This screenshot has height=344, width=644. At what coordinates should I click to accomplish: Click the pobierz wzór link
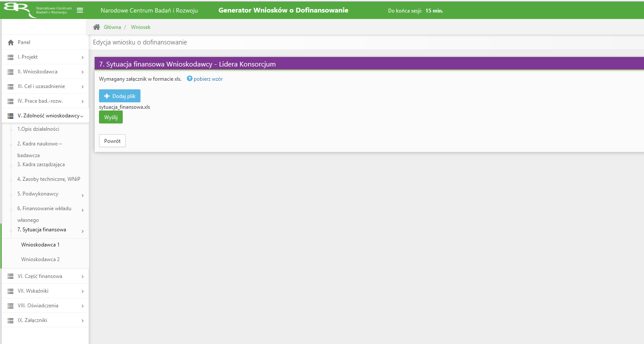(208, 79)
